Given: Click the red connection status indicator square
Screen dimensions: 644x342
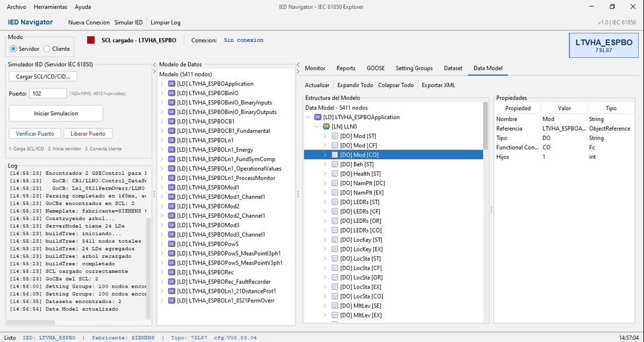Looking at the screenshot, I should coord(91,40).
